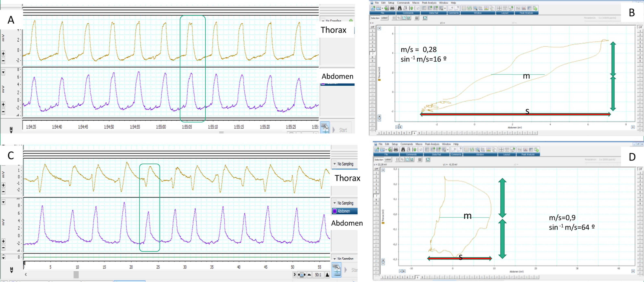Toggle the Latest mode button in panel B
Image resolution: width=644 pixels, height=282 pixels.
coord(384,18)
